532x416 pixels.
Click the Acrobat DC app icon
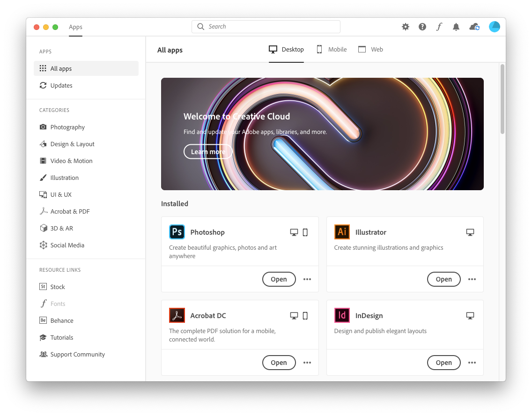[x=177, y=315]
